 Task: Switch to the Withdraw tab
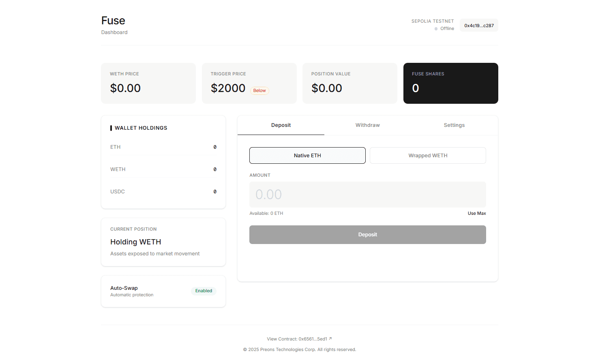tap(367, 125)
